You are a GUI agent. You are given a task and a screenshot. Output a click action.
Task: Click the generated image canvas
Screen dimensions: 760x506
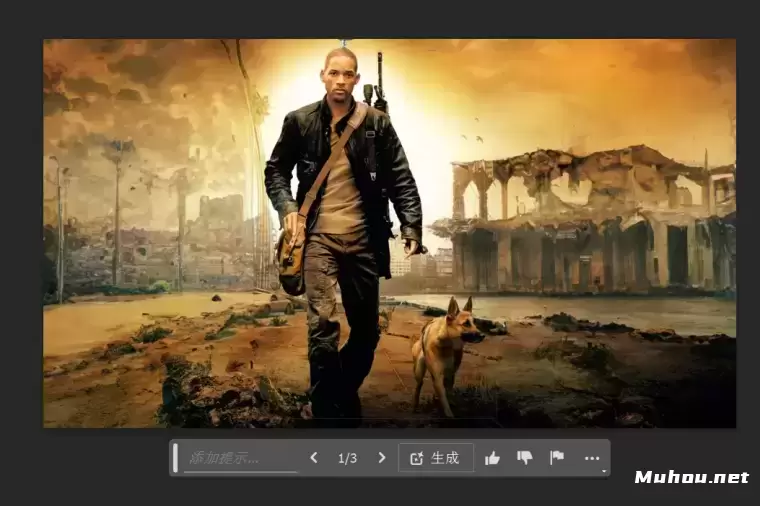click(x=389, y=234)
